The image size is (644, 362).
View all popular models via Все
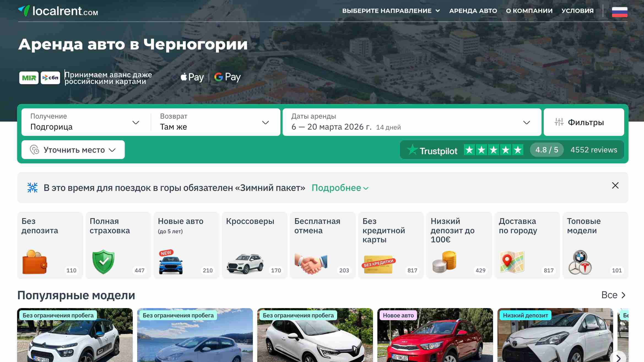click(613, 295)
